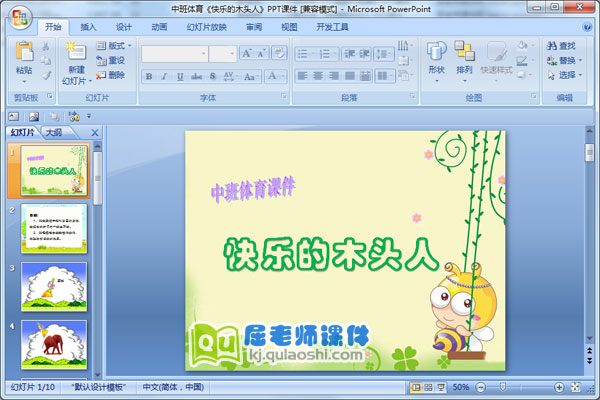This screenshot has height=400, width=600.
Task: Click the Reset (重设) slide button
Action: (x=111, y=60)
